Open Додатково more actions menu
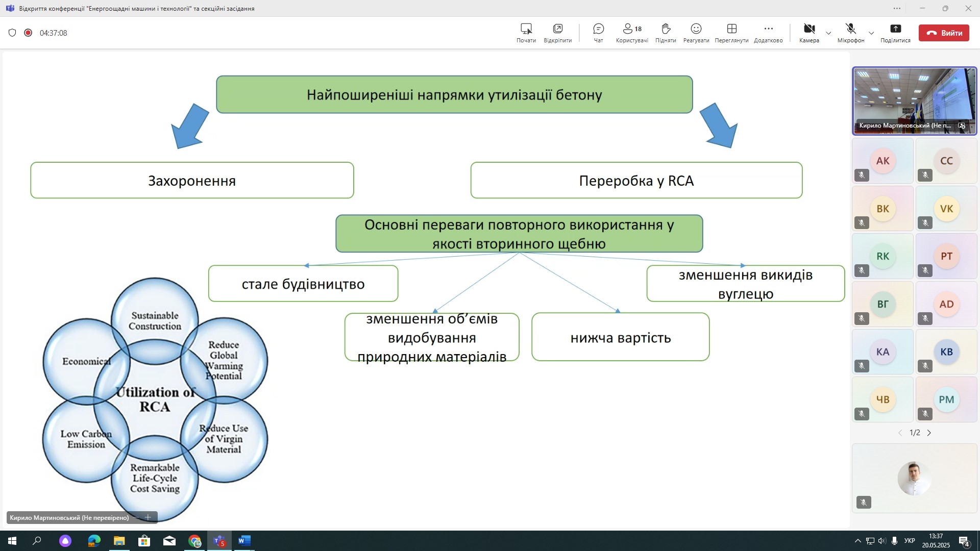 point(768,29)
